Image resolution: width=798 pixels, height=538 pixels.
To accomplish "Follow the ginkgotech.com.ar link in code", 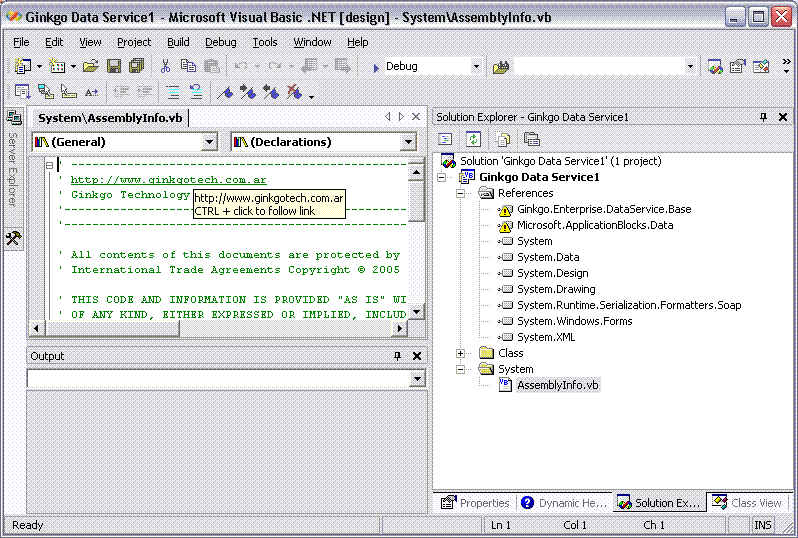I will pyautogui.click(x=168, y=180).
